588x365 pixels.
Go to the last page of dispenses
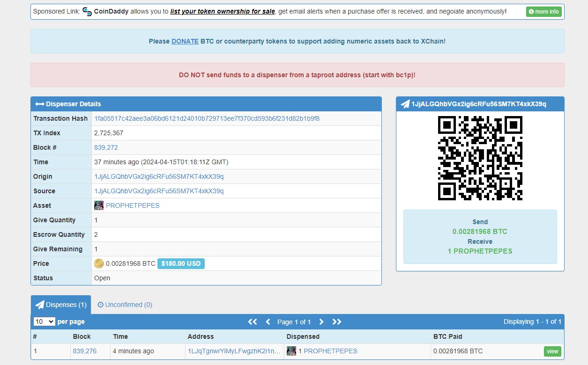tap(337, 321)
